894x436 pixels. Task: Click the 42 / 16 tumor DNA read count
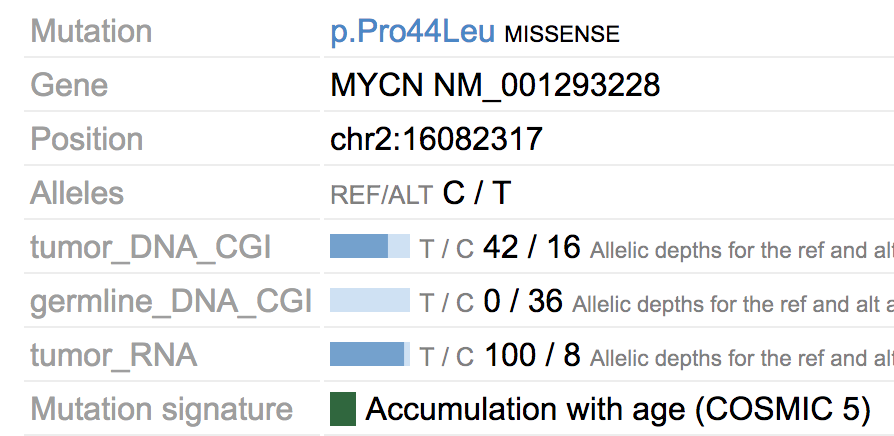click(531, 247)
